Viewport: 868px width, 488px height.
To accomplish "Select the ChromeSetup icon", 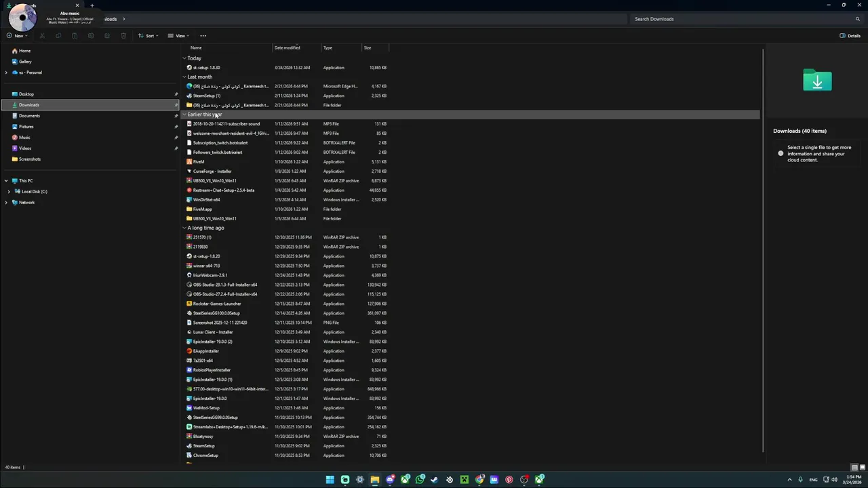I will 189,455.
